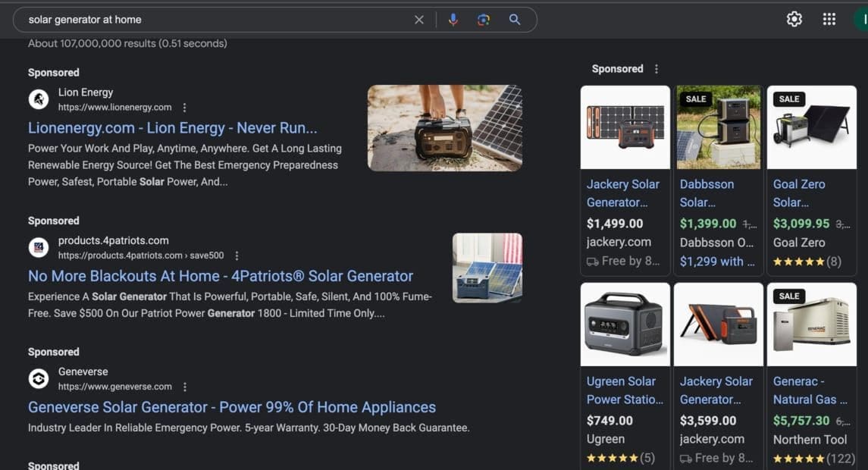Open the Lionenergy.com Never Run ad link
This screenshot has height=470, width=868.
(172, 128)
